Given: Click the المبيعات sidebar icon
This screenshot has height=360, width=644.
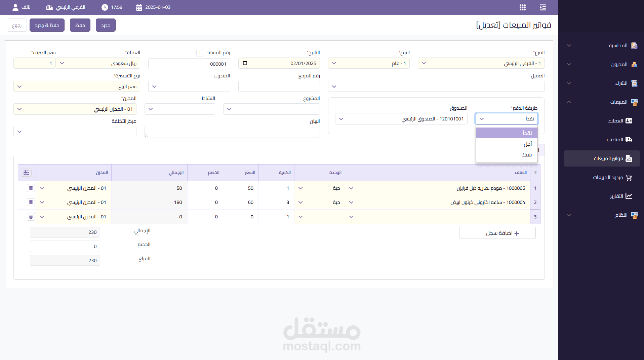Looking at the screenshot, I should [634, 102].
